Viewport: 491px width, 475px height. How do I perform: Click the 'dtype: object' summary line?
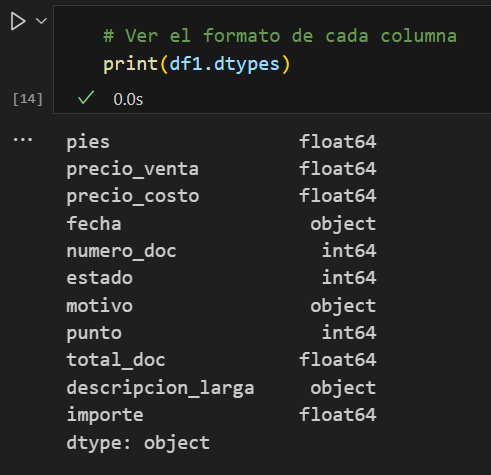coord(138,443)
